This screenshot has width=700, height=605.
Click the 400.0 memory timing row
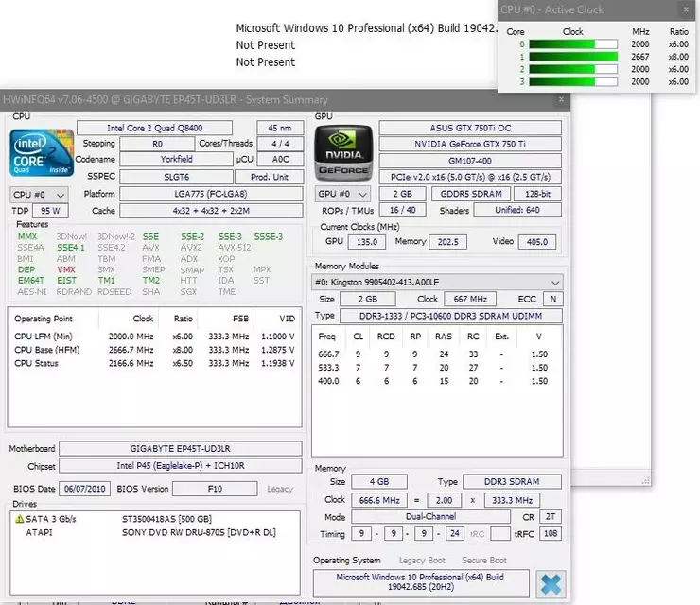[437, 381]
